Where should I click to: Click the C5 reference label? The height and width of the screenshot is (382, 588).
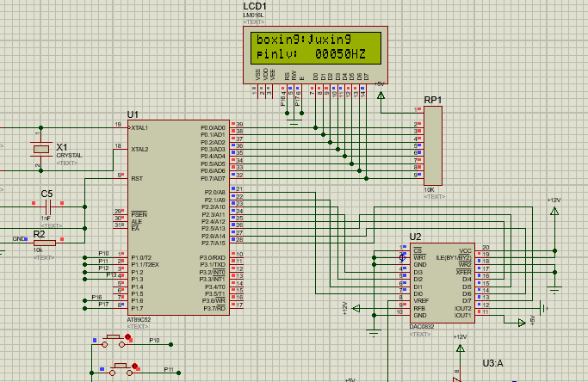pyautogui.click(x=46, y=194)
